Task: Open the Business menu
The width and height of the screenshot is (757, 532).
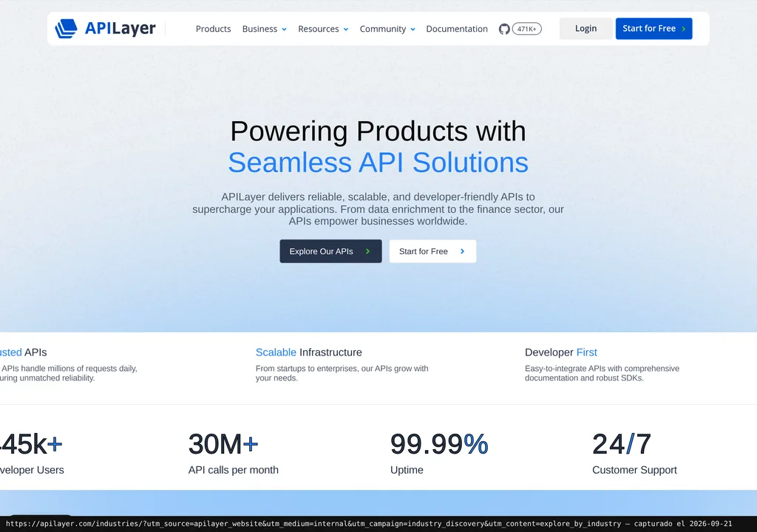Action: pyautogui.click(x=259, y=29)
